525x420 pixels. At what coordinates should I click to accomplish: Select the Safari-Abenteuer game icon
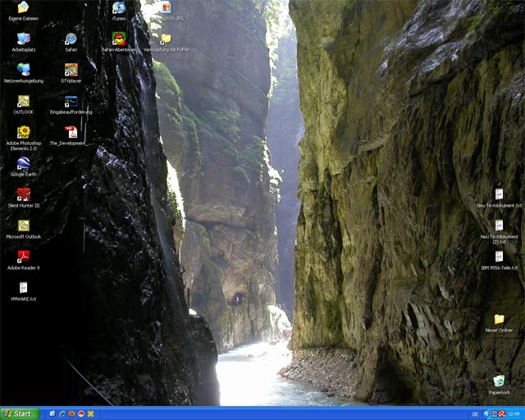point(119,39)
